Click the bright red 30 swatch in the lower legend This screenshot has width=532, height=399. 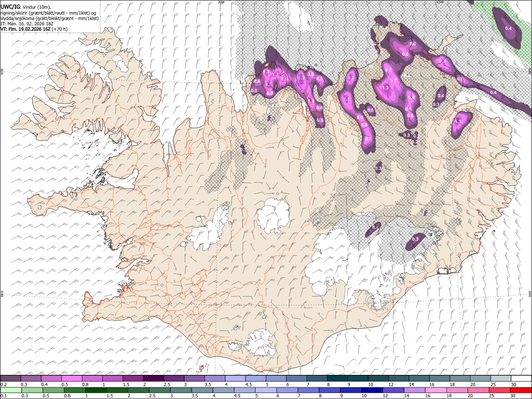[x=520, y=390]
